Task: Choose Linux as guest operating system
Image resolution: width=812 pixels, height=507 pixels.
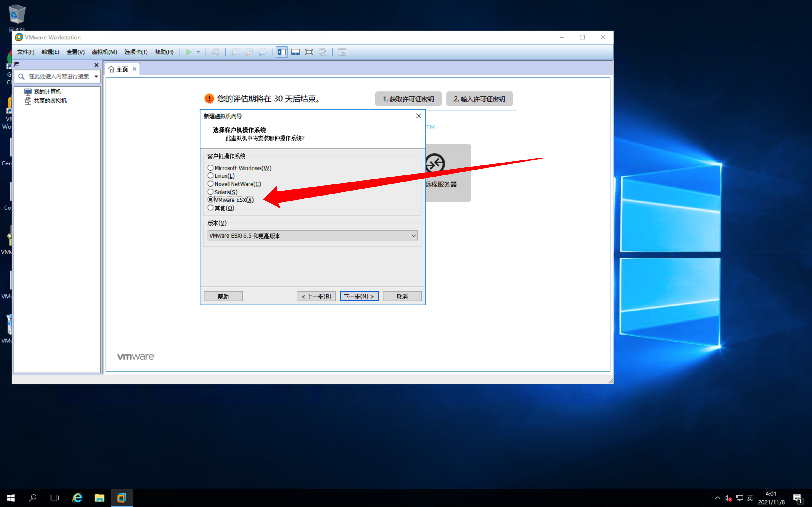Action: click(x=210, y=176)
